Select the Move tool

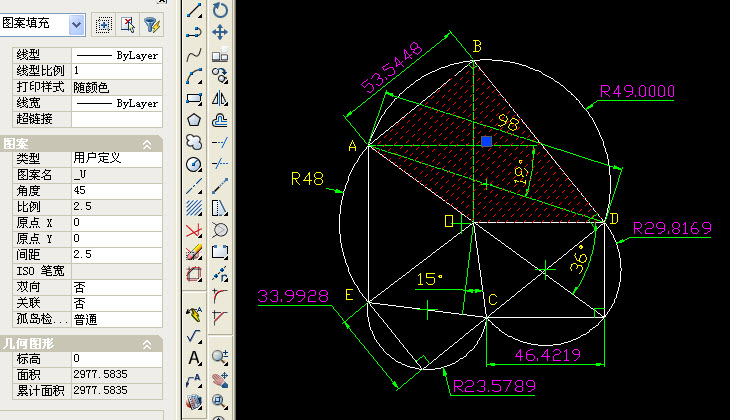220,32
